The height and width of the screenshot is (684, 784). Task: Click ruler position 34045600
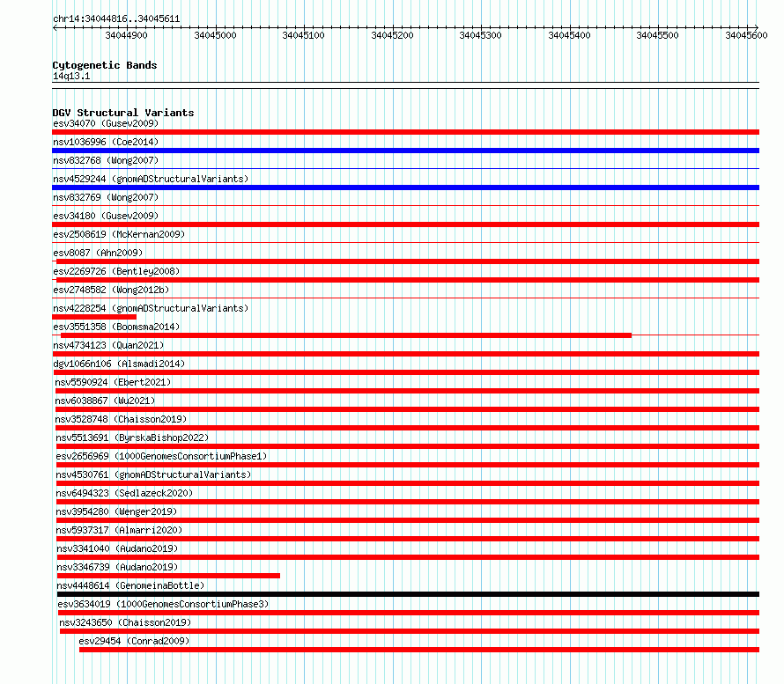(x=746, y=35)
